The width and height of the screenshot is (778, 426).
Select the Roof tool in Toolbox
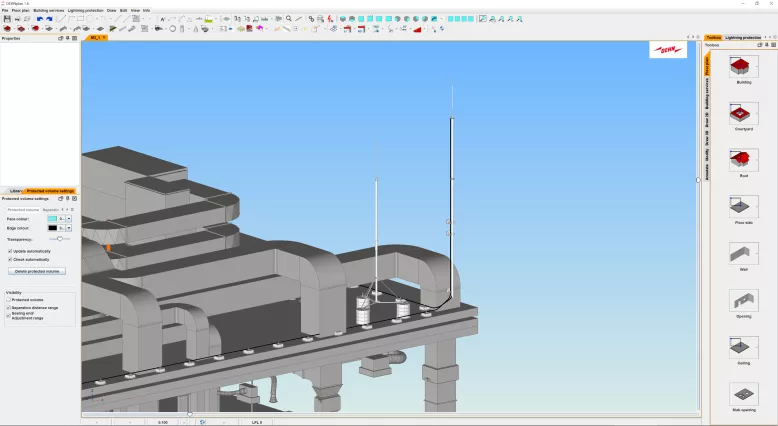pos(743,160)
